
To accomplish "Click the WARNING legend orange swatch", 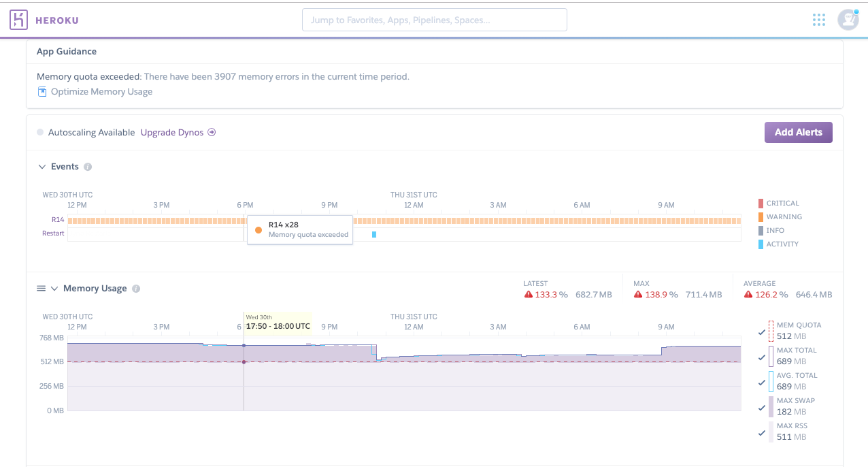I will 761,217.
